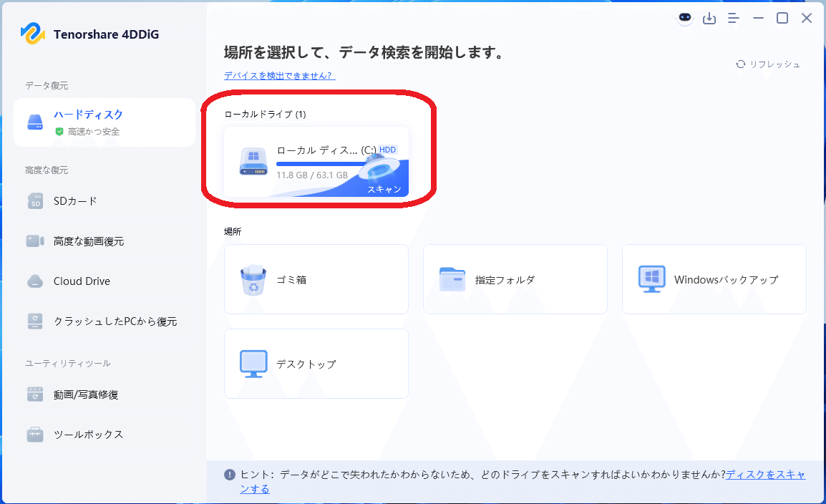Screen dimensions: 826x504
Task: Choose the 指定フォルダ folder option
Action: pyautogui.click(x=515, y=279)
